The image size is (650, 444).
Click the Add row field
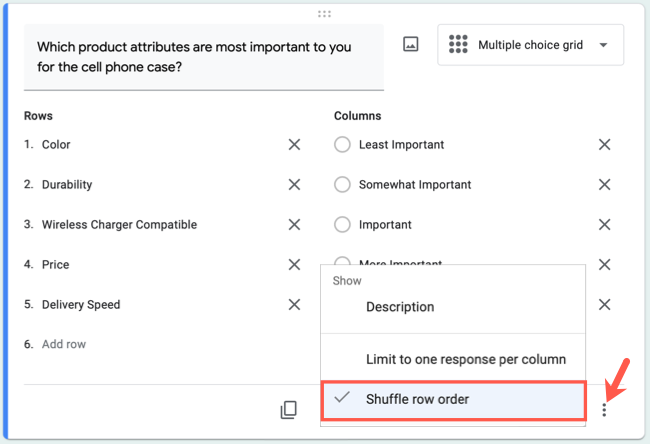pyautogui.click(x=64, y=344)
